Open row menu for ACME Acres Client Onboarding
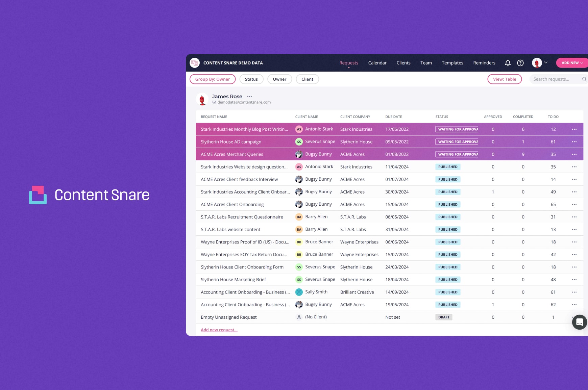 coord(574,204)
